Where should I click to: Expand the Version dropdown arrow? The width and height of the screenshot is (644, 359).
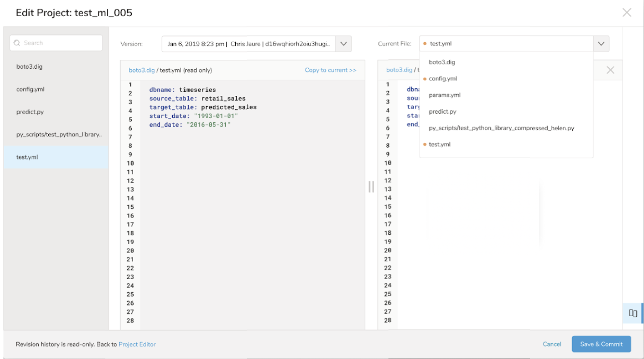[343, 44]
